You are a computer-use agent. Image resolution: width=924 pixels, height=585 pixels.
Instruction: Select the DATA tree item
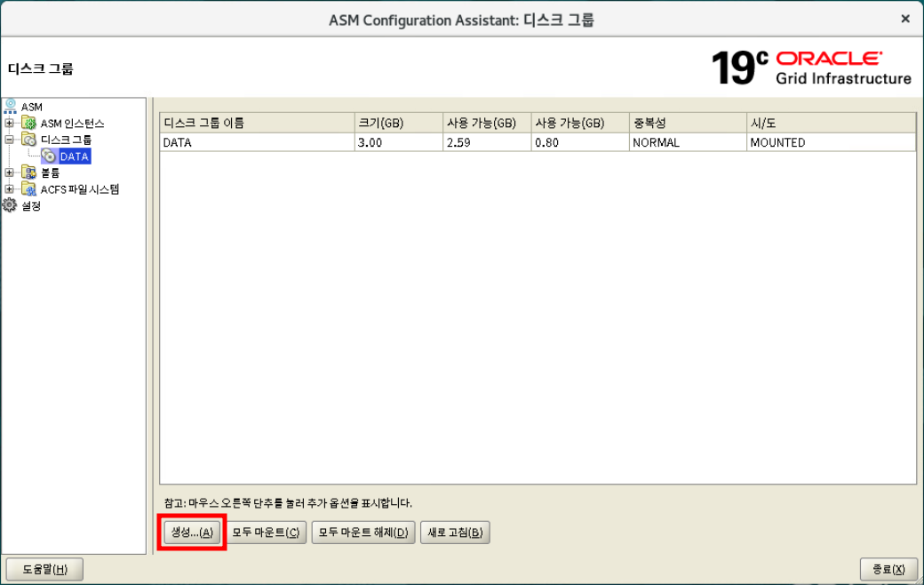click(x=75, y=156)
